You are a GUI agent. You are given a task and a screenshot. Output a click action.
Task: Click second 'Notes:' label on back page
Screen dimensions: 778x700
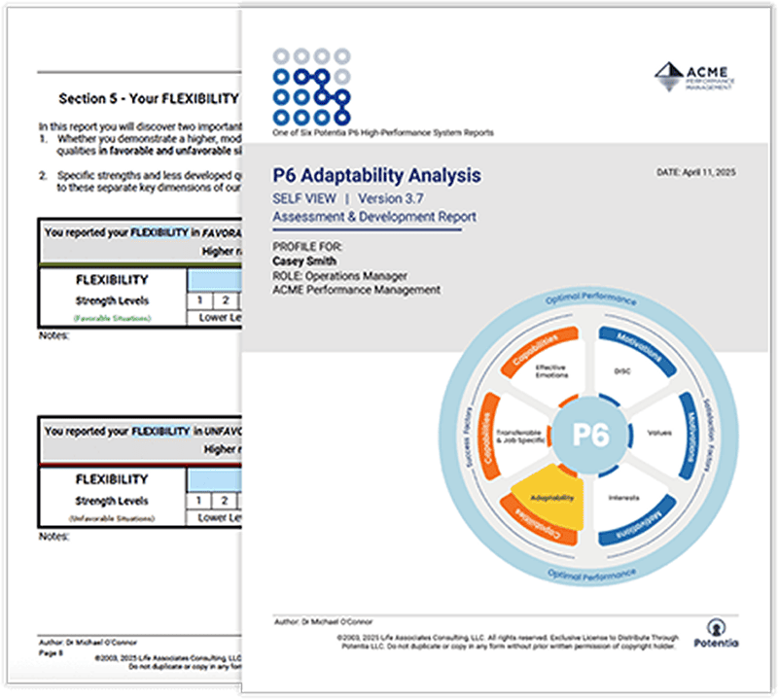[53, 537]
